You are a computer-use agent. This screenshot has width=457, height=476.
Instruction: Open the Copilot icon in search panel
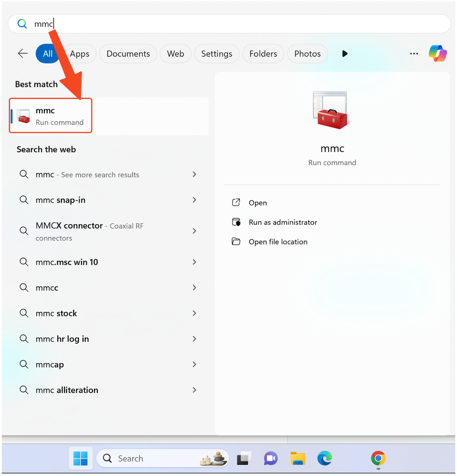pos(437,53)
